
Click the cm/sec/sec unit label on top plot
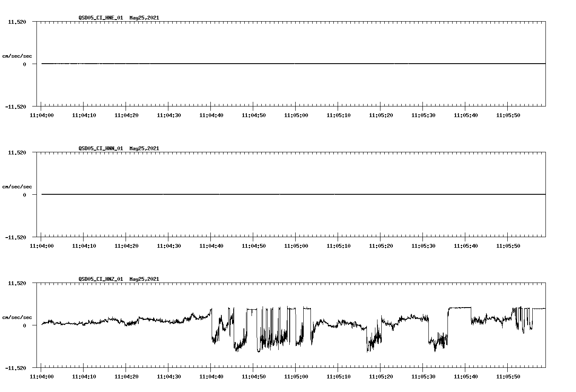coord(18,55)
